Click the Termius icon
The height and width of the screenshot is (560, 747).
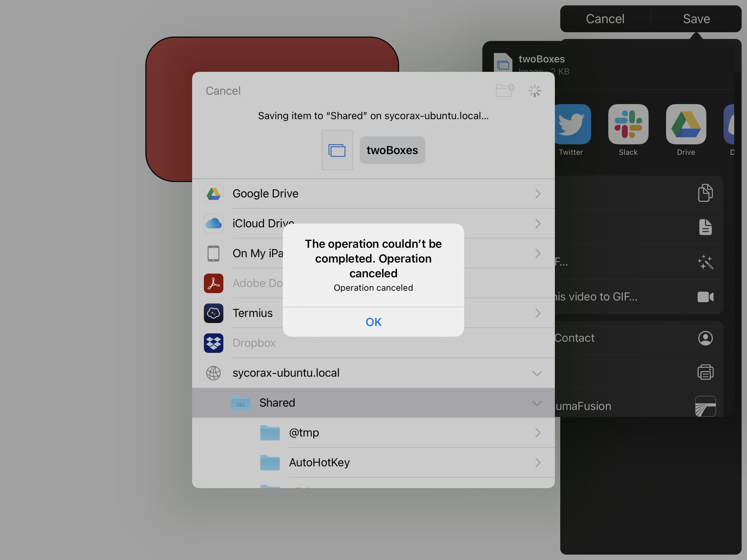[x=214, y=312]
